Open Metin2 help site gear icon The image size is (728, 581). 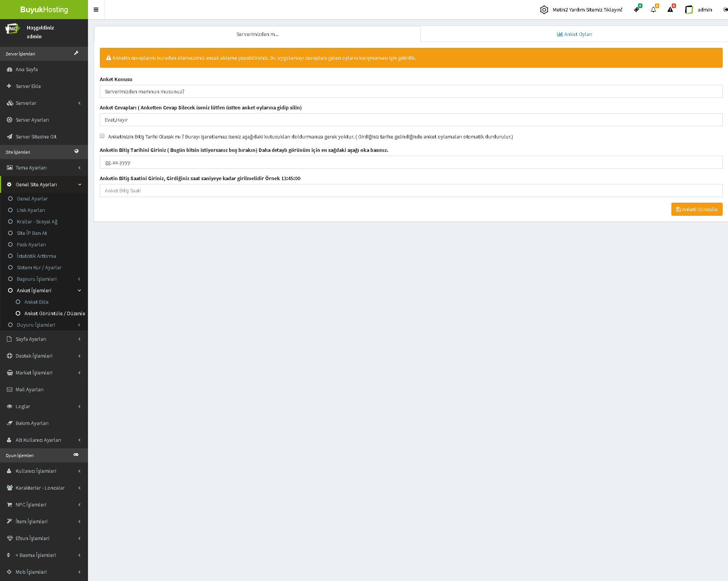click(544, 10)
